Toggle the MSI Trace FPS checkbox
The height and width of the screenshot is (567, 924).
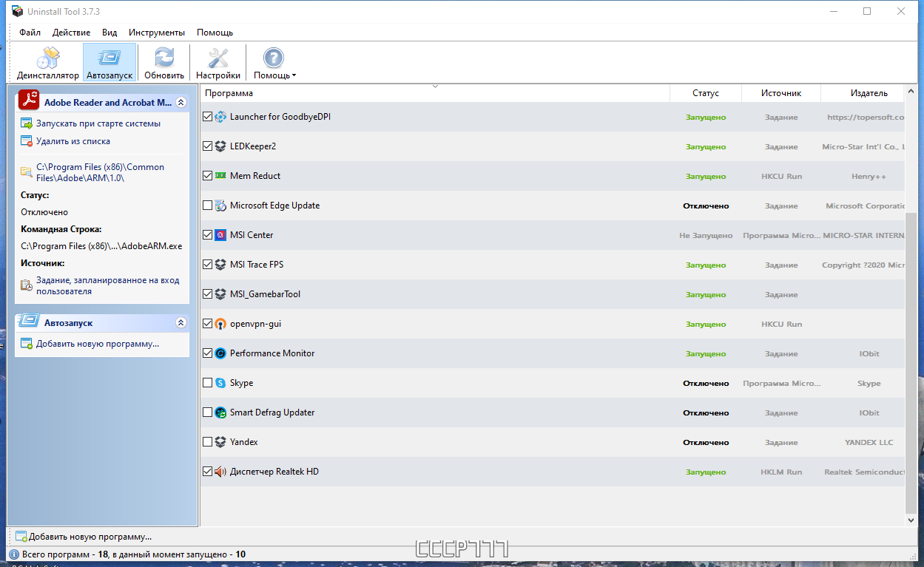click(208, 265)
